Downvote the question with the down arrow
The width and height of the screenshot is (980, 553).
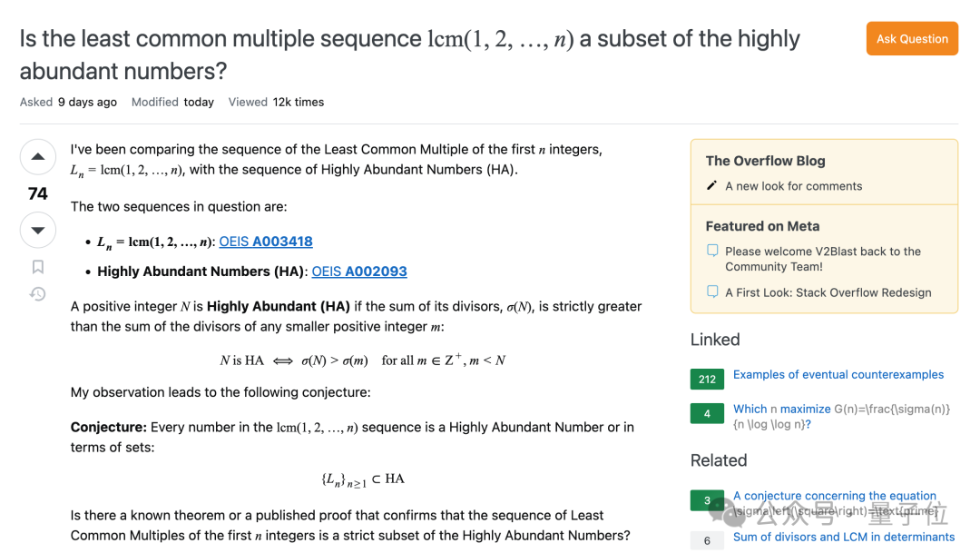pos(38,230)
